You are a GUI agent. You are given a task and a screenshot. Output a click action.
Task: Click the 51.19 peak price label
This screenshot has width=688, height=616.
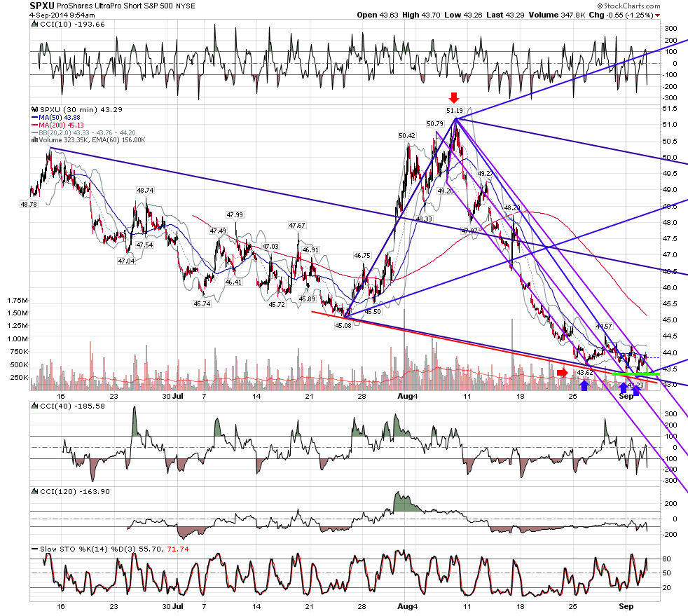(x=455, y=111)
